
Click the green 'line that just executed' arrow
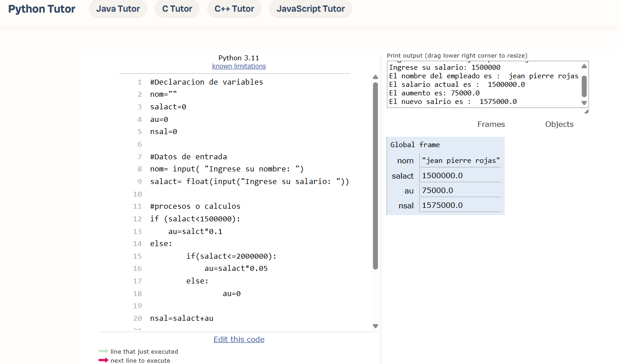[103, 351]
